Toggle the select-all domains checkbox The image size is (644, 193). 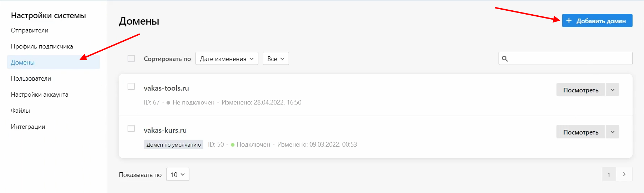click(131, 59)
